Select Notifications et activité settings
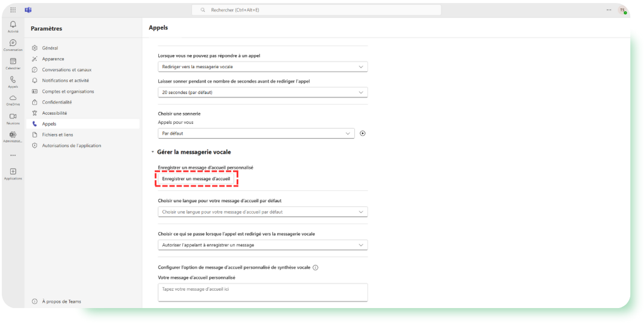Image resolution: width=644 pixels, height=323 pixels. click(65, 81)
